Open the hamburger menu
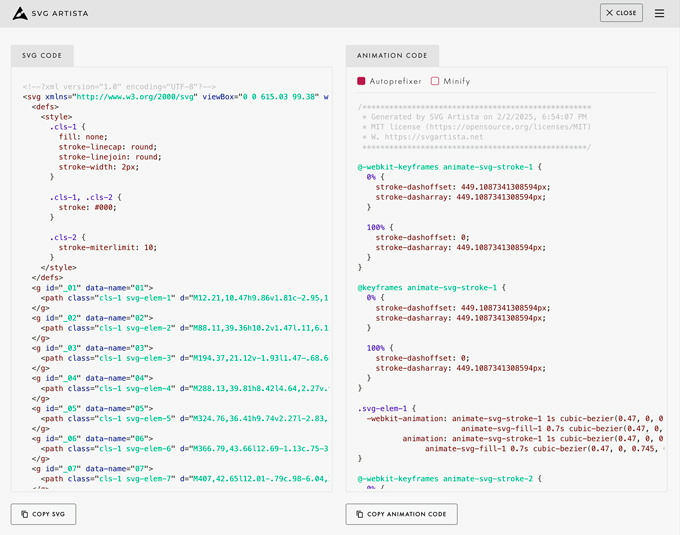Viewport: 680px width, 535px height. 659,13
